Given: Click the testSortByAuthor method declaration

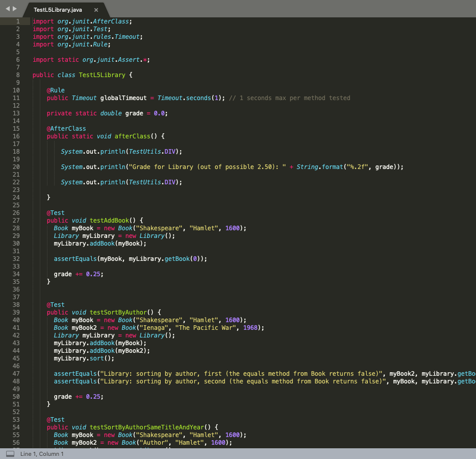Looking at the screenshot, I should tap(104, 312).
